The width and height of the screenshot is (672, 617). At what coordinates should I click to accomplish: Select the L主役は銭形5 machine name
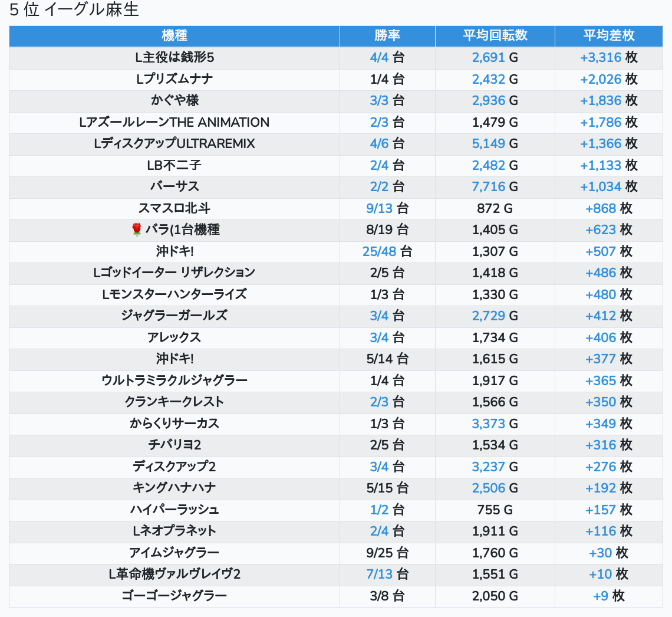[x=174, y=58]
